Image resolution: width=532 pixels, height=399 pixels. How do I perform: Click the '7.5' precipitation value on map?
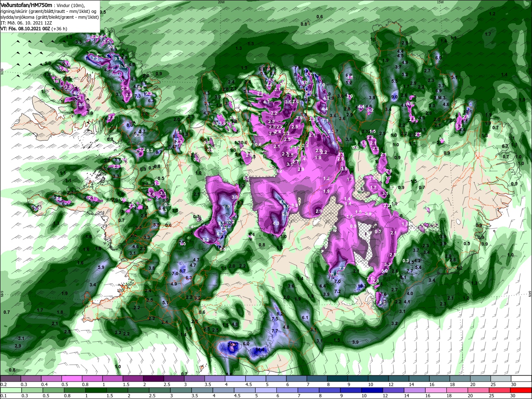274,319
